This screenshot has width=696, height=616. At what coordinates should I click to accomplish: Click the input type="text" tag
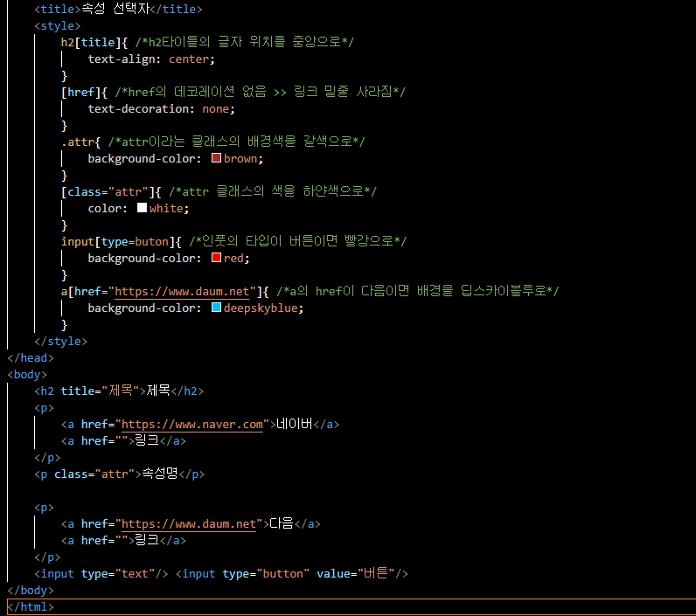point(101,574)
